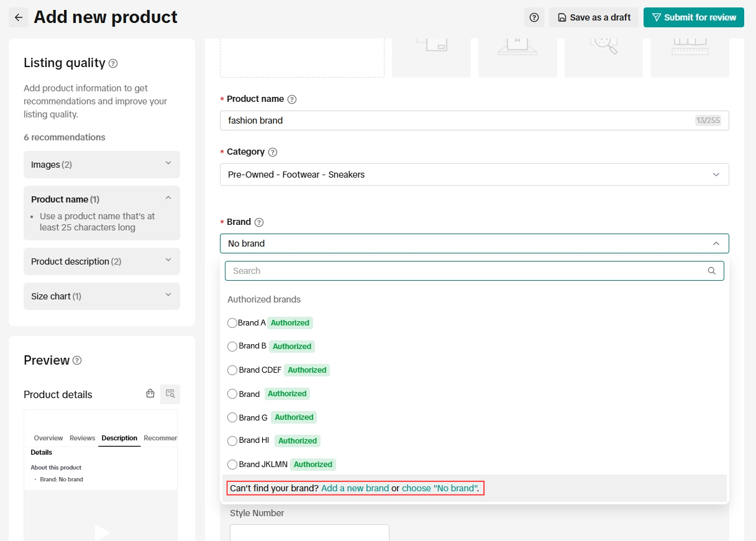
Task: Click the Style Number input box
Action: pyautogui.click(x=309, y=533)
